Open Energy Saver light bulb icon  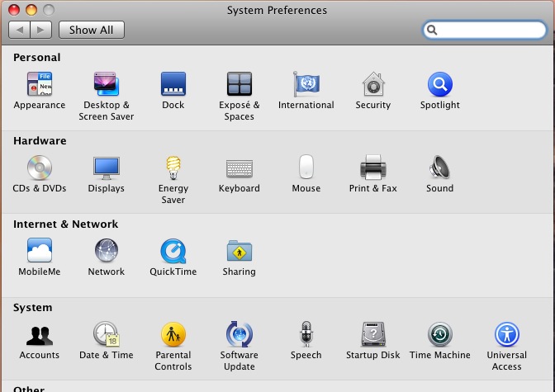pos(173,168)
